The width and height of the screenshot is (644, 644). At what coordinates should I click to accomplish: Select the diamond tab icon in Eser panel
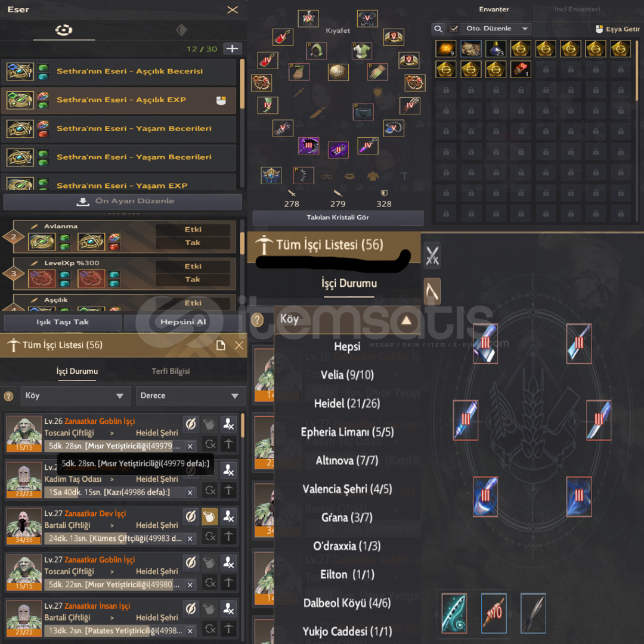point(181,30)
